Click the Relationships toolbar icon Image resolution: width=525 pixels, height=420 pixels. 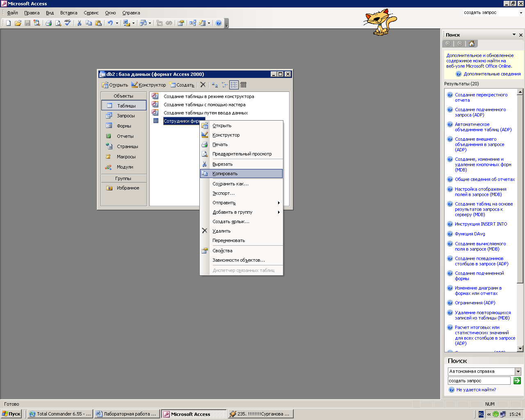[x=193, y=23]
